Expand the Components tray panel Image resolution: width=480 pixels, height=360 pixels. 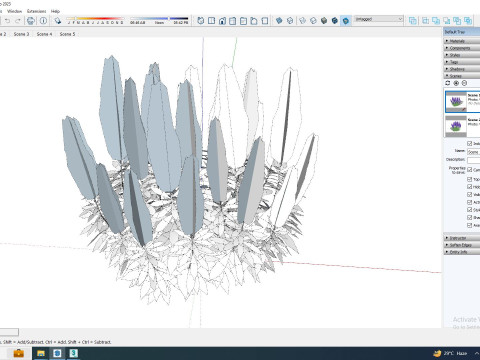[x=462, y=48]
